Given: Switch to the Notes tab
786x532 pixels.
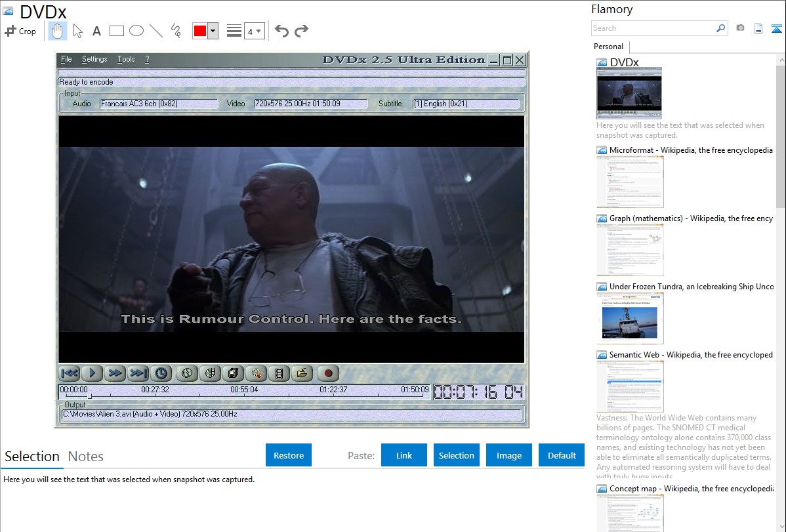Looking at the screenshot, I should point(85,457).
